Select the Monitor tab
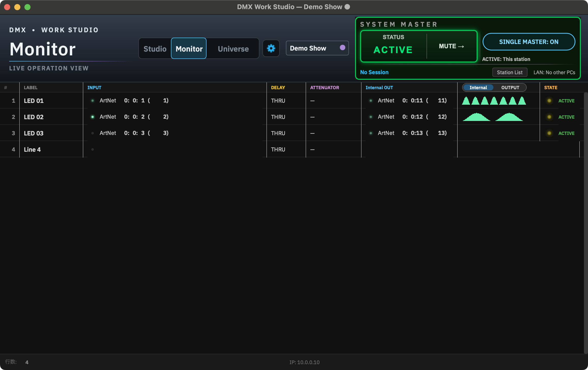The image size is (588, 370). 189,49
